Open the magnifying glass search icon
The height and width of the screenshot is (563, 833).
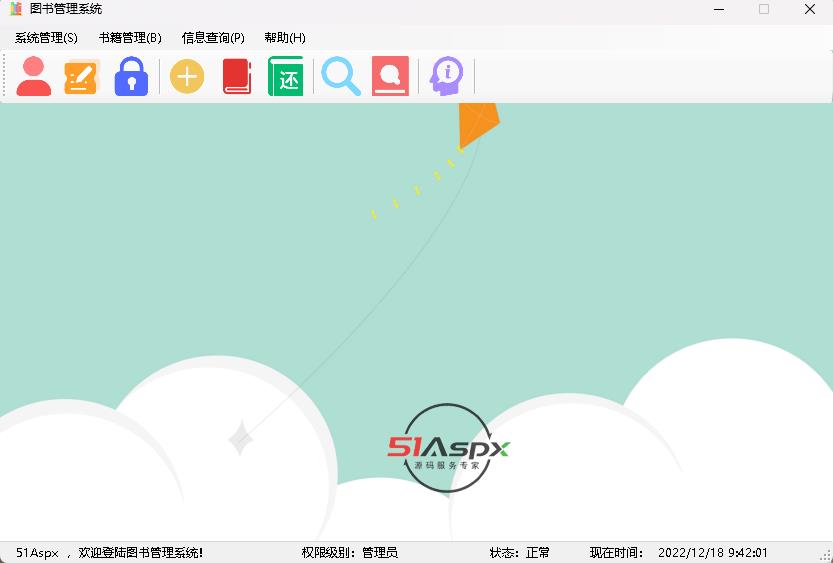click(341, 78)
